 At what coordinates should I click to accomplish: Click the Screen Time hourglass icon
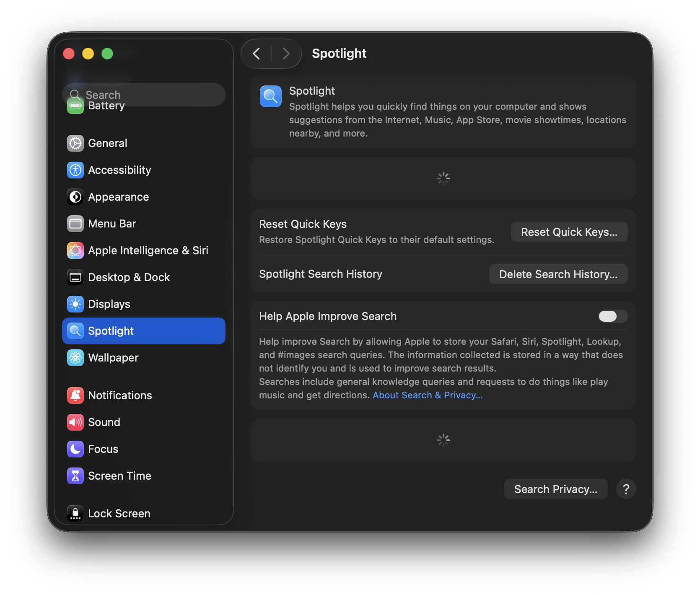[75, 476]
